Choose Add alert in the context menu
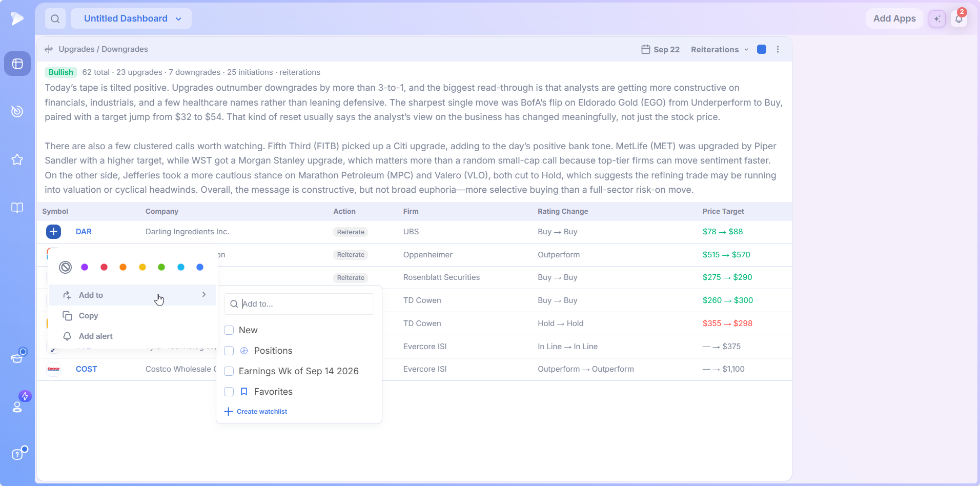 [132, 336]
